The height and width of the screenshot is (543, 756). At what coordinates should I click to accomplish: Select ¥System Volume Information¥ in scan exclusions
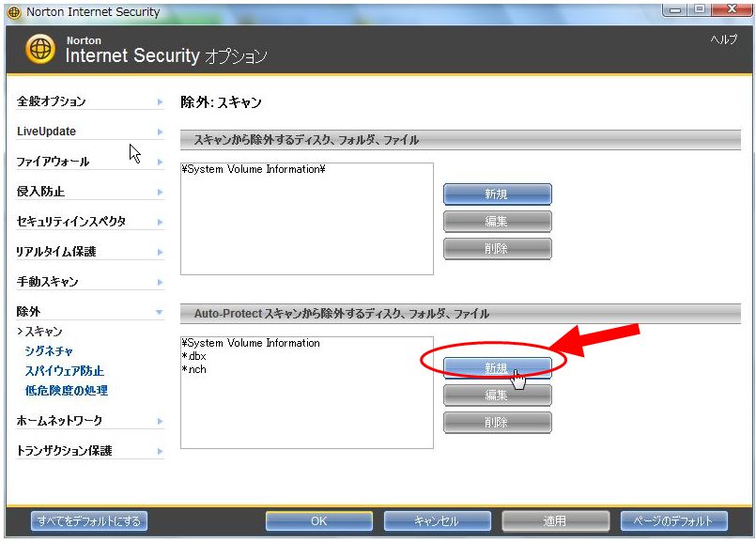pyautogui.click(x=254, y=169)
